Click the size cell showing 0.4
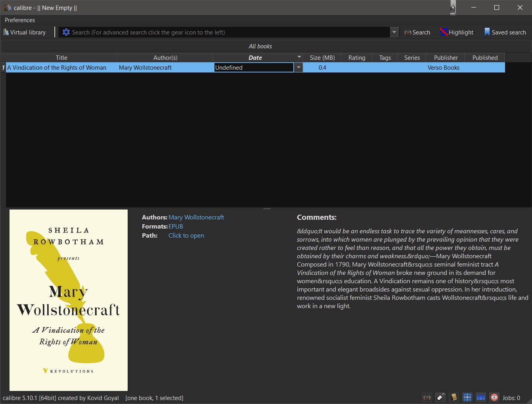Image resolution: width=532 pixels, height=404 pixels. (x=322, y=68)
